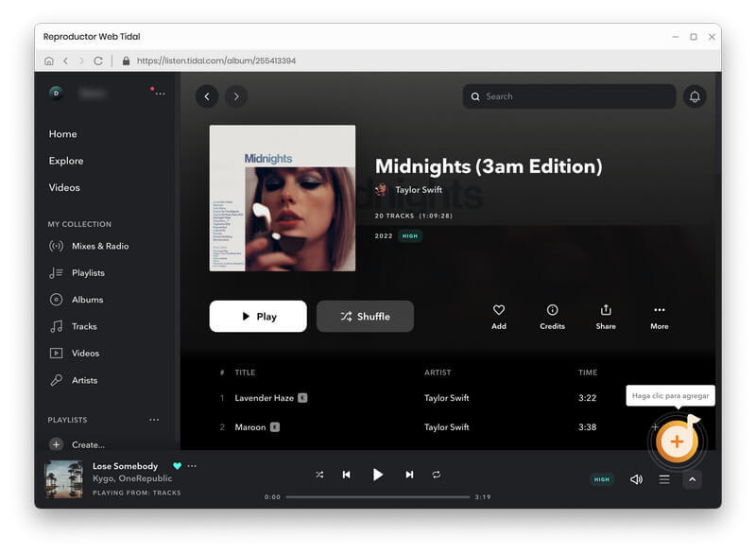This screenshot has width=756, height=554.
Task: Click the TIME column header
Action: (x=588, y=372)
